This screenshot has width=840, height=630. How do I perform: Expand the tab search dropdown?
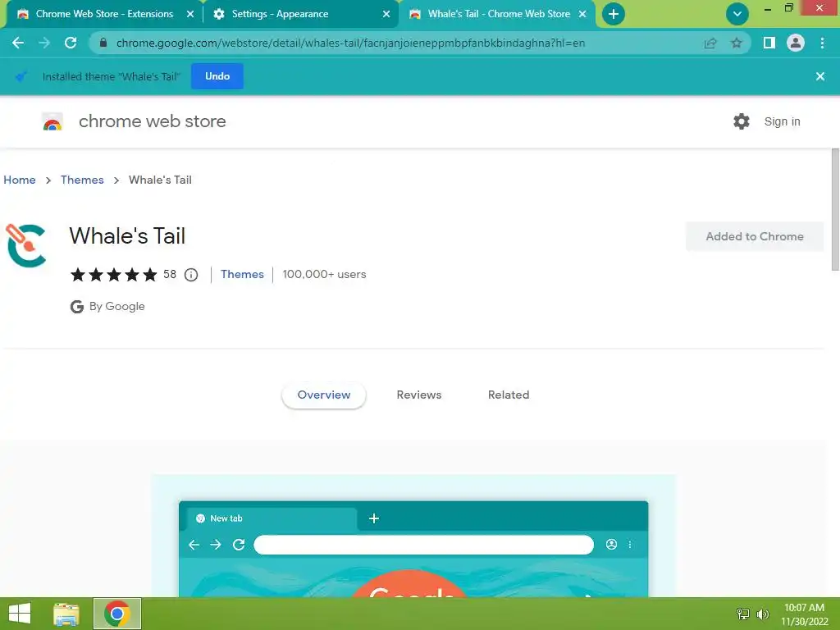pos(737,14)
